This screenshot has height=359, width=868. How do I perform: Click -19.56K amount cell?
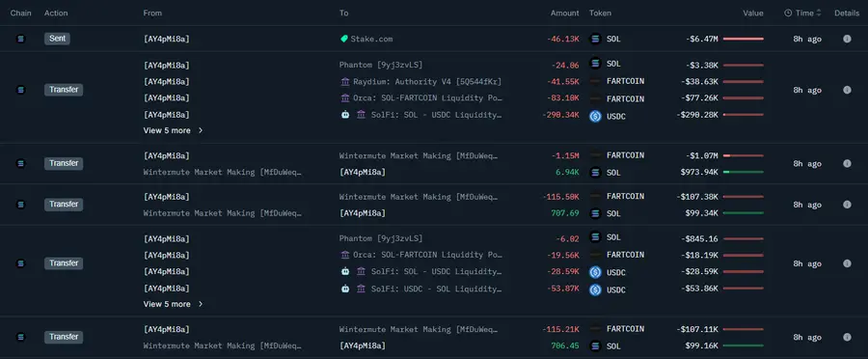(562, 256)
